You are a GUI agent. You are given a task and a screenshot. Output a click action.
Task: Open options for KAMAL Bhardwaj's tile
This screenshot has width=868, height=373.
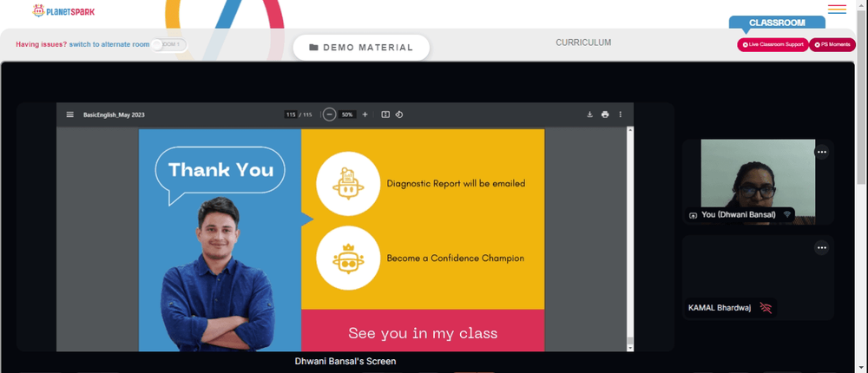pyautogui.click(x=821, y=248)
